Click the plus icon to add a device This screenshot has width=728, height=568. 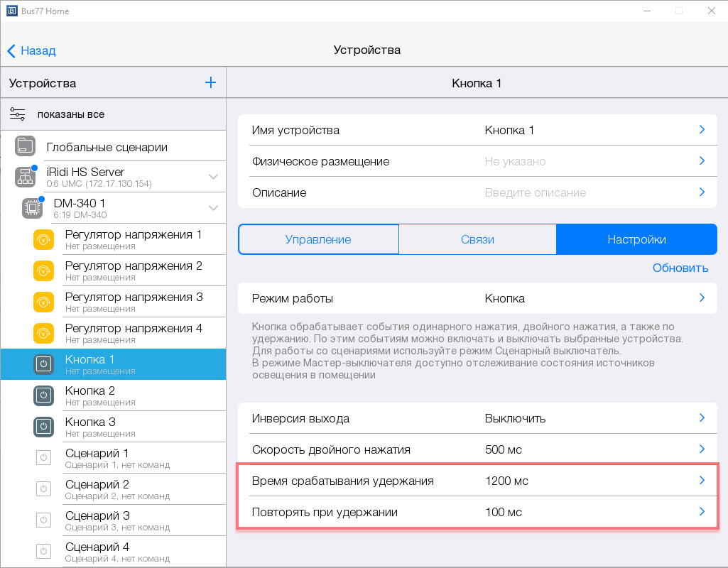tap(210, 83)
